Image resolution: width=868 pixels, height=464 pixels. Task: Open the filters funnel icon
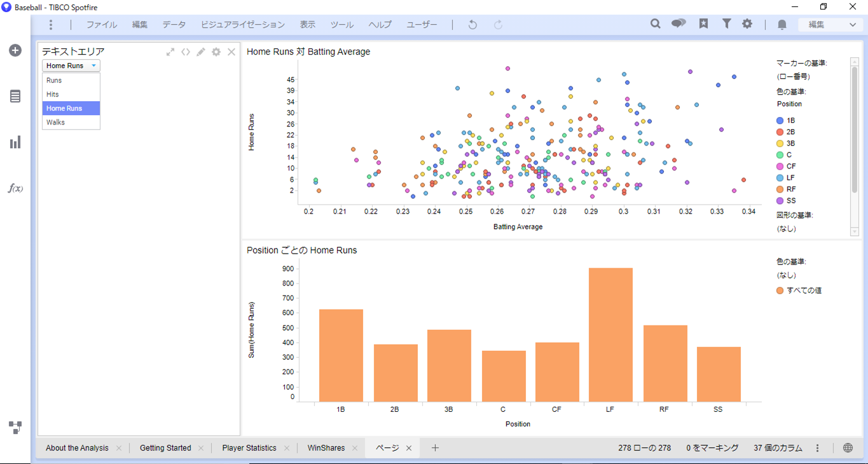pyautogui.click(x=726, y=24)
